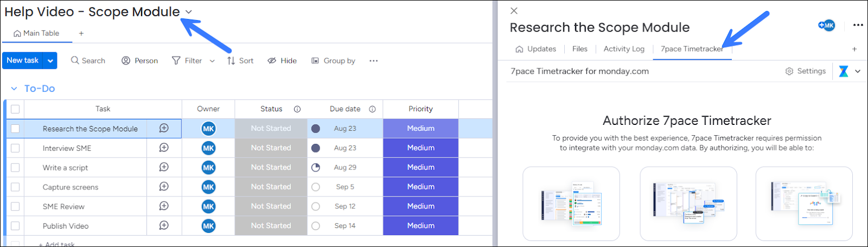Open 7pace Settings
The width and height of the screenshot is (868, 247).
tap(806, 71)
